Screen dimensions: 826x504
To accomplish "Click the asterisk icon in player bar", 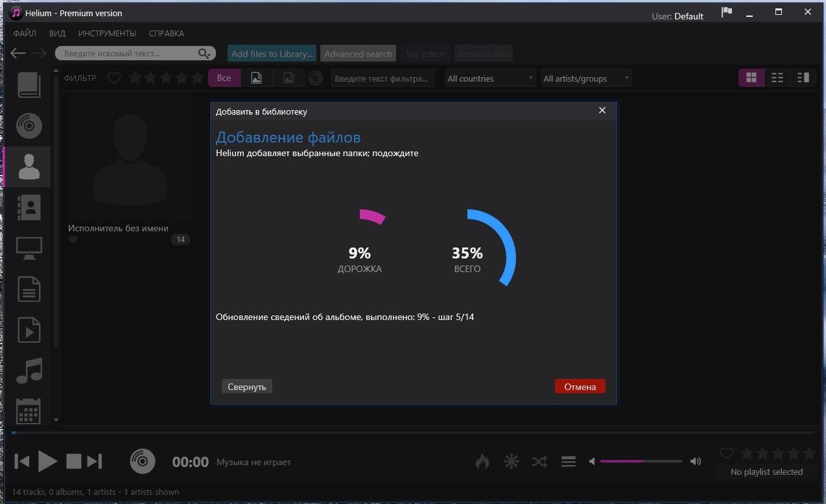I will [x=512, y=461].
